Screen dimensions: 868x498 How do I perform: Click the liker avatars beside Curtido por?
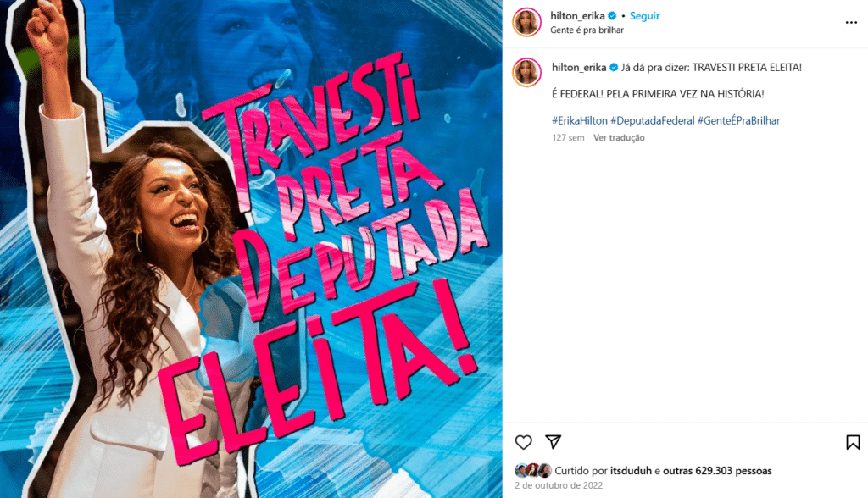pyautogui.click(x=533, y=471)
